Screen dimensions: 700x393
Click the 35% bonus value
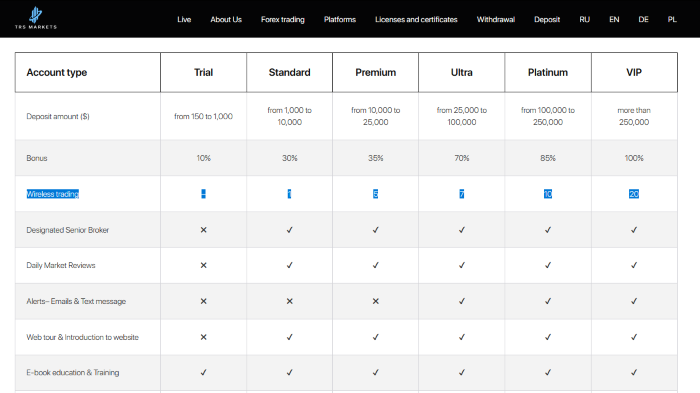375,158
